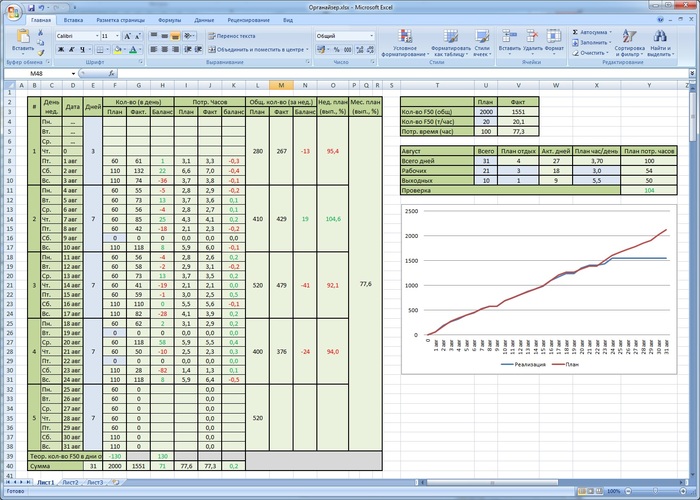Viewport: 700px width, 500px height.
Task: Switch to Формулы ribbon tab
Action: pyautogui.click(x=170, y=20)
